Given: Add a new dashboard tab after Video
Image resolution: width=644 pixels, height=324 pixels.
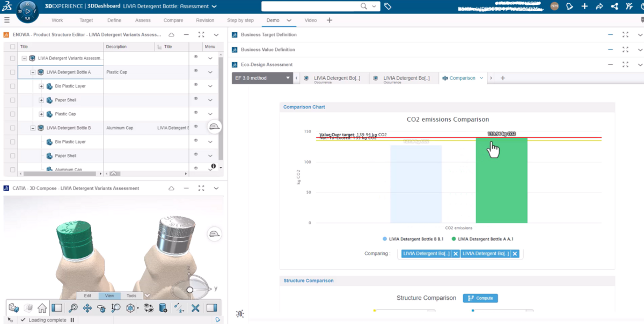Looking at the screenshot, I should pyautogui.click(x=330, y=20).
